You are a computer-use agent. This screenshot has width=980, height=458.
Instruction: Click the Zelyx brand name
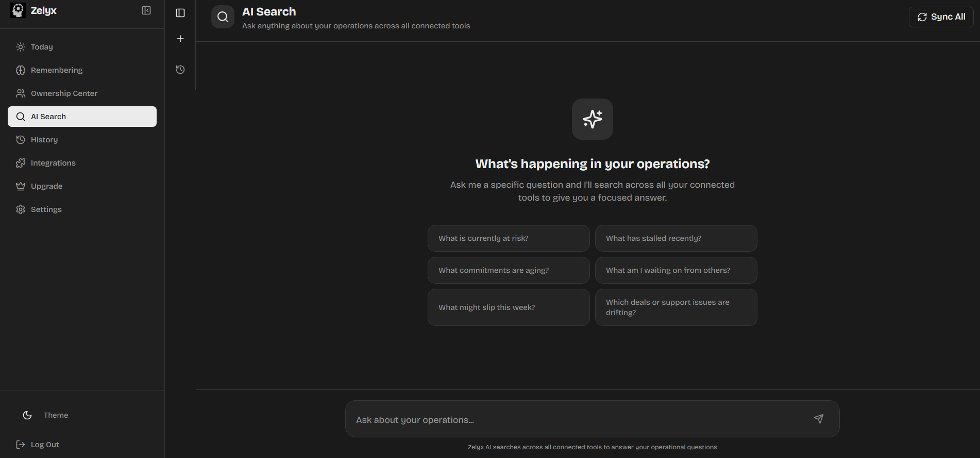[x=44, y=10]
